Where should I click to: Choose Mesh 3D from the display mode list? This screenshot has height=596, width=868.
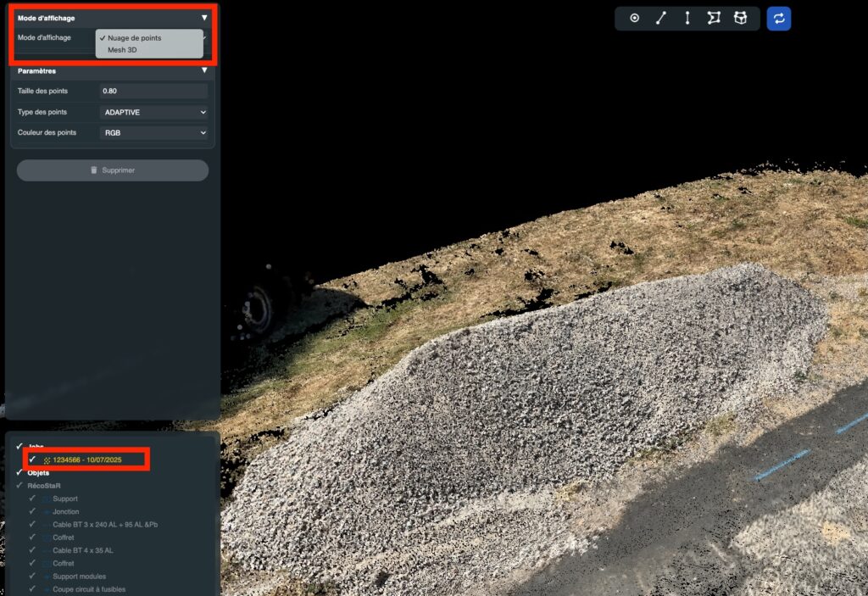(x=122, y=50)
